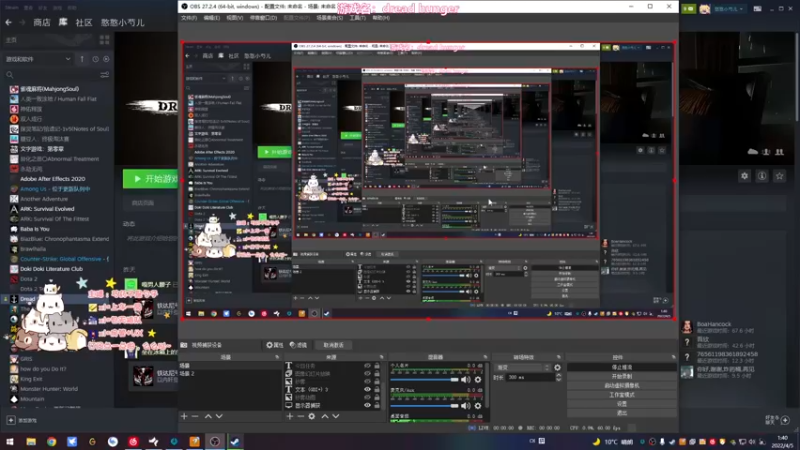Mute the mixer channel above 麦克风/Aux
The width and height of the screenshot is (800, 450).
point(465,380)
